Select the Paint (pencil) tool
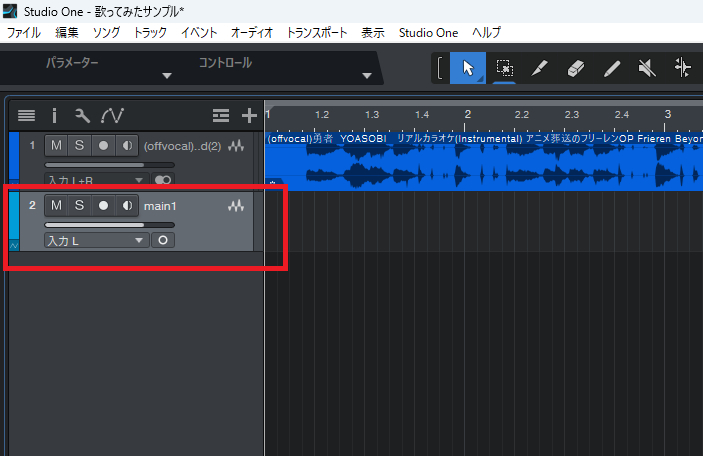Screen dimensions: 703x456 [611, 68]
